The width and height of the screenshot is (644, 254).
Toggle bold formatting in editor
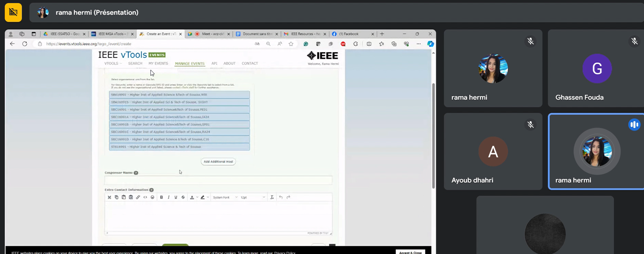pos(161,197)
